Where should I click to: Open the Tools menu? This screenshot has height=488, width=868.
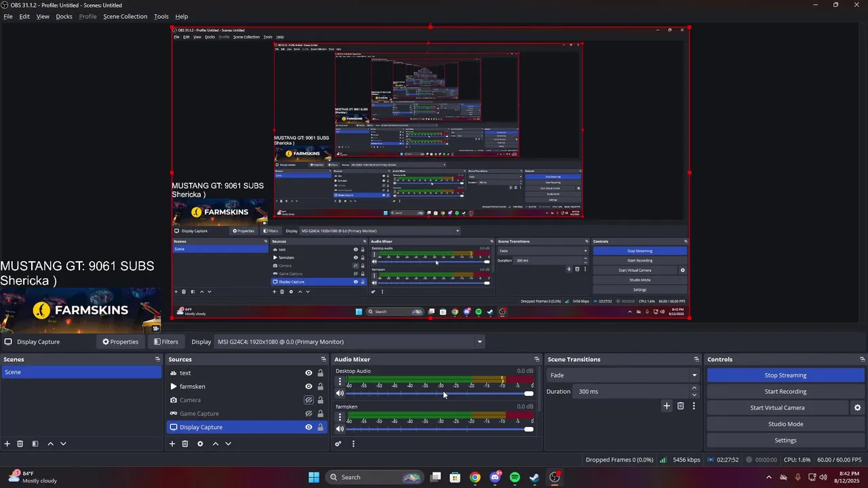161,16
